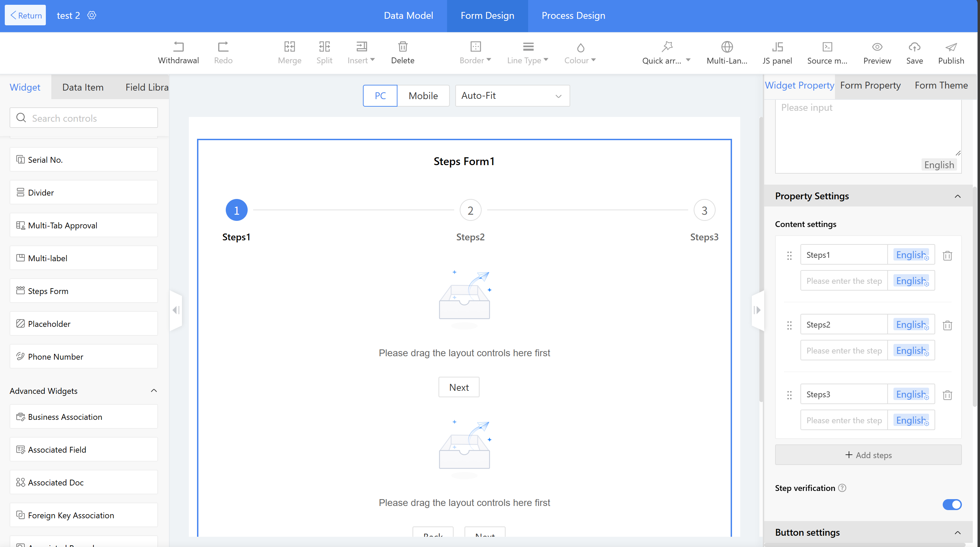Open the Form Property tab
This screenshot has width=980, height=547.
coord(870,85)
